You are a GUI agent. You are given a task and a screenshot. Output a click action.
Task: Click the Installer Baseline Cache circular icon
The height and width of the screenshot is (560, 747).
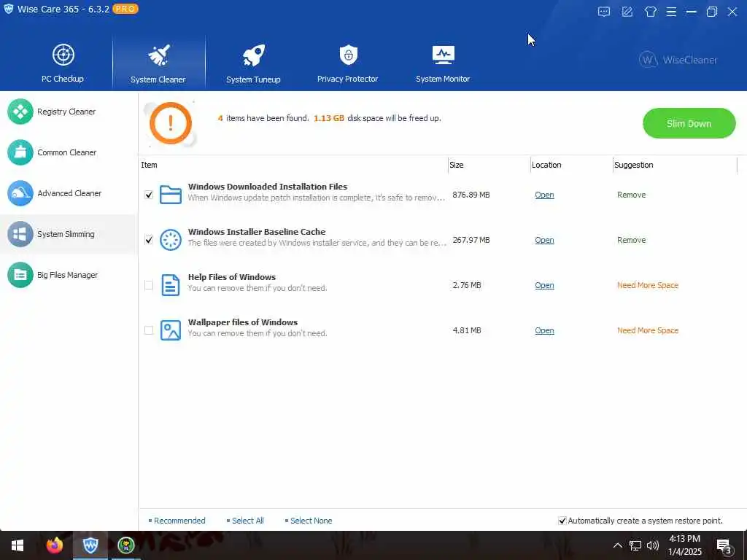171,240
